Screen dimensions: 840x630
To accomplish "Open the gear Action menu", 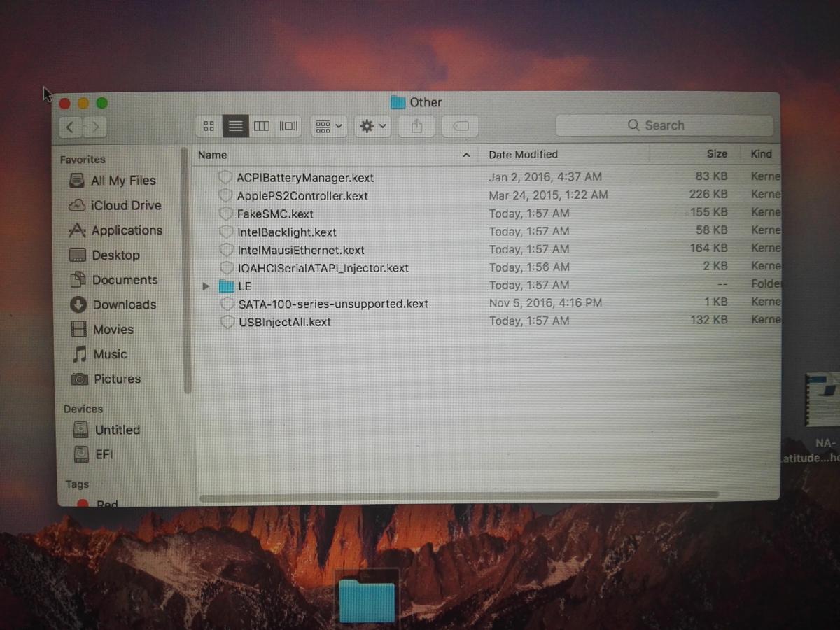I will (372, 126).
